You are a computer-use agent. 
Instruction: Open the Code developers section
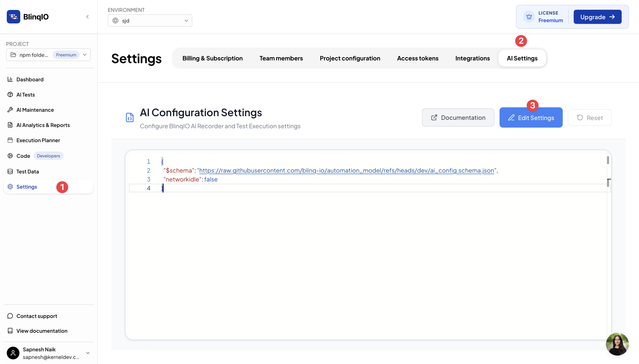coord(23,156)
